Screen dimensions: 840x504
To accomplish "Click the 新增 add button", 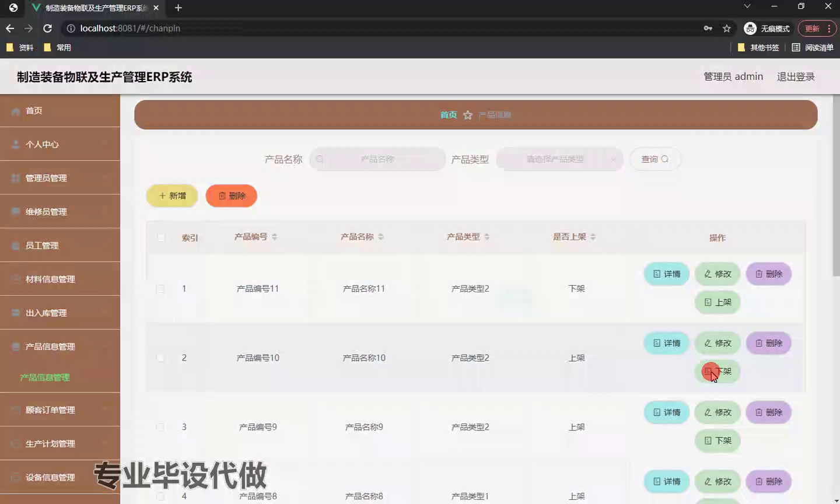I will [172, 196].
